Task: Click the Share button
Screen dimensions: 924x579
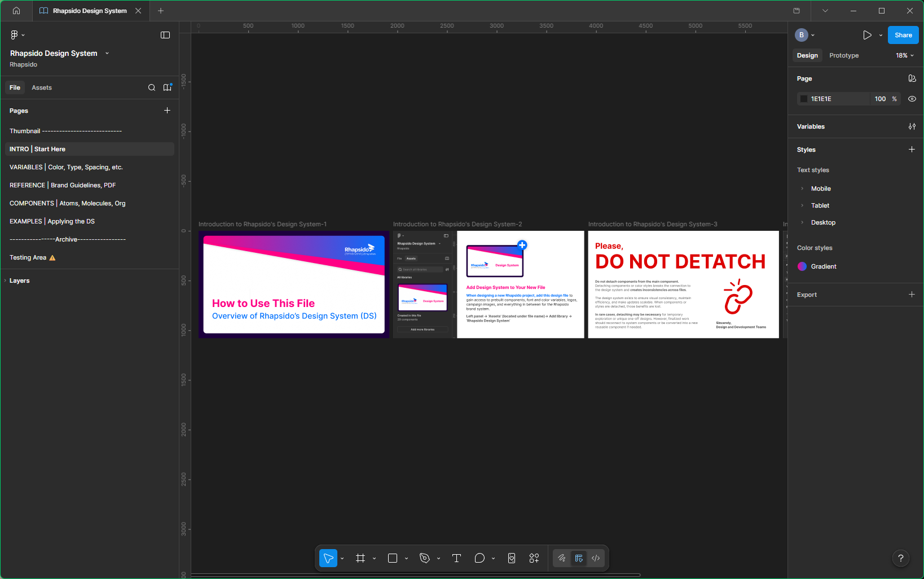Action: tap(903, 34)
